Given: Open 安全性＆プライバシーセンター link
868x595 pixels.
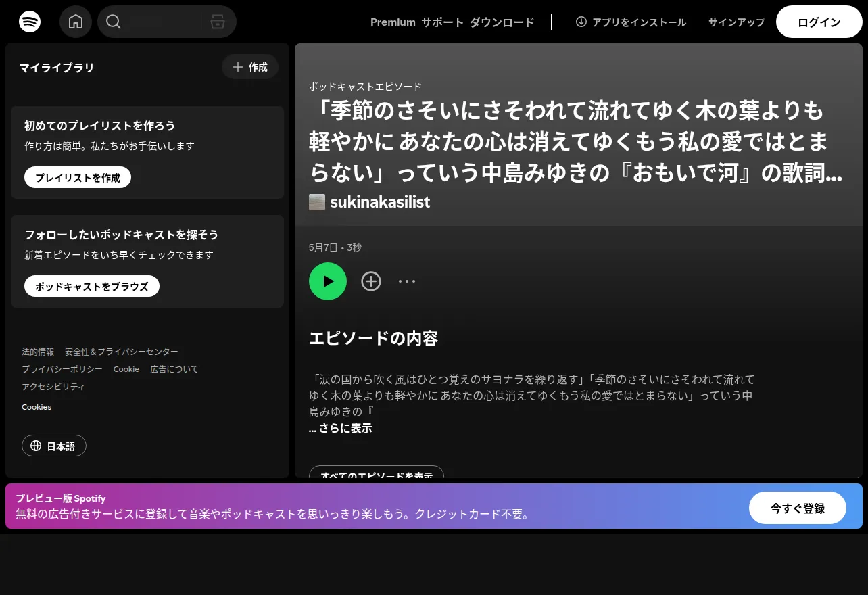Looking at the screenshot, I should [122, 352].
